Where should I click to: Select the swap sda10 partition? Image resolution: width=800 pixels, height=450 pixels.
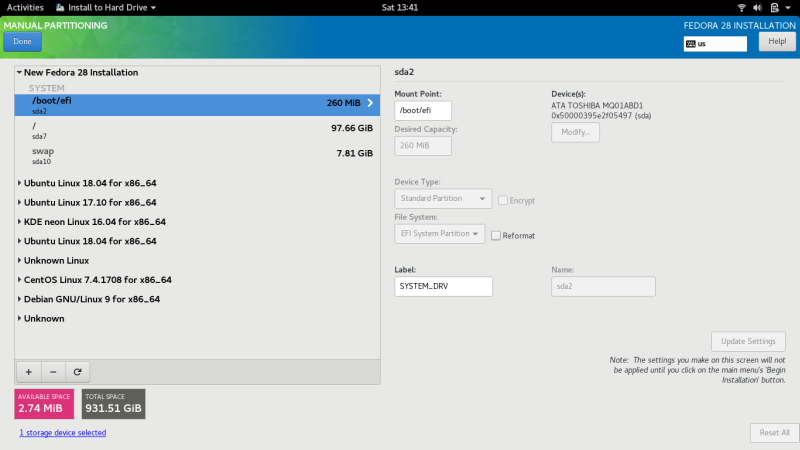coord(197,154)
